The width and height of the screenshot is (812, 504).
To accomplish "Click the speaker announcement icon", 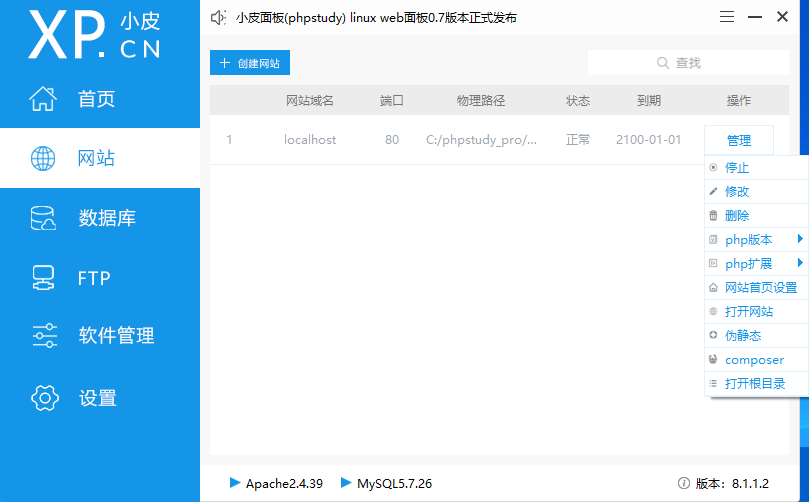I will [x=218, y=18].
